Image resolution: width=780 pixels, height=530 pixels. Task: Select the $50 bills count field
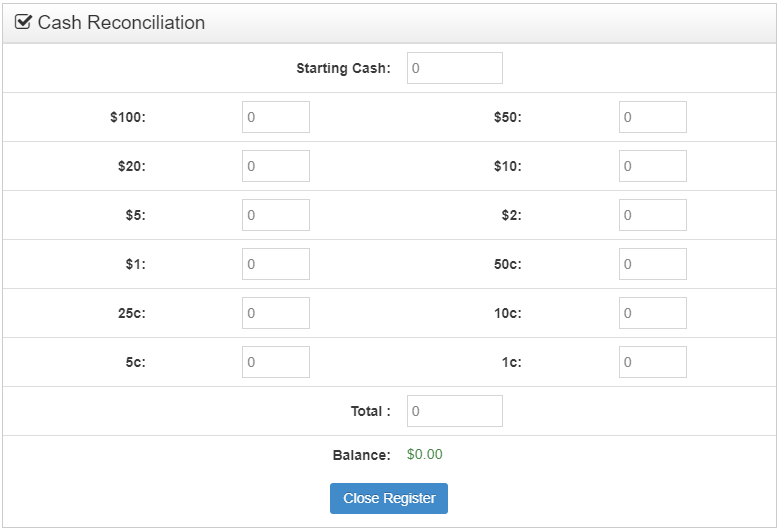pyautogui.click(x=652, y=117)
